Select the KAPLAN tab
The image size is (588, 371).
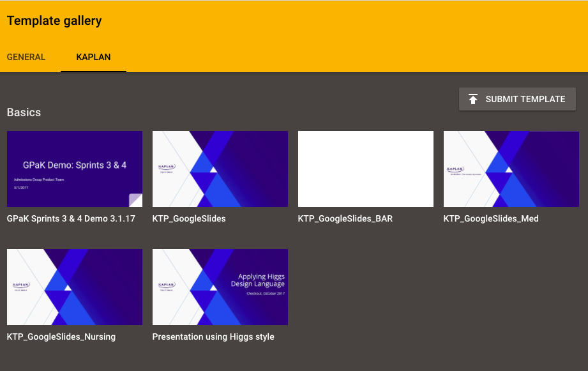point(93,57)
